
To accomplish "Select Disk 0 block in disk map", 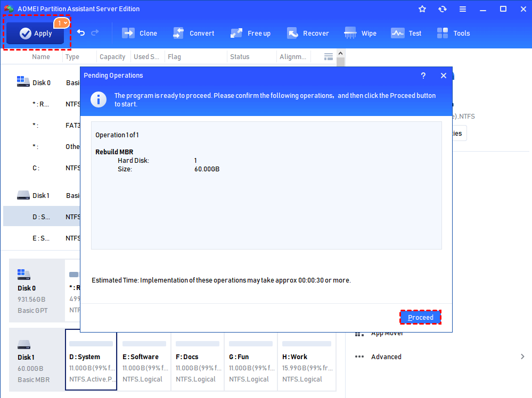I will (37, 291).
